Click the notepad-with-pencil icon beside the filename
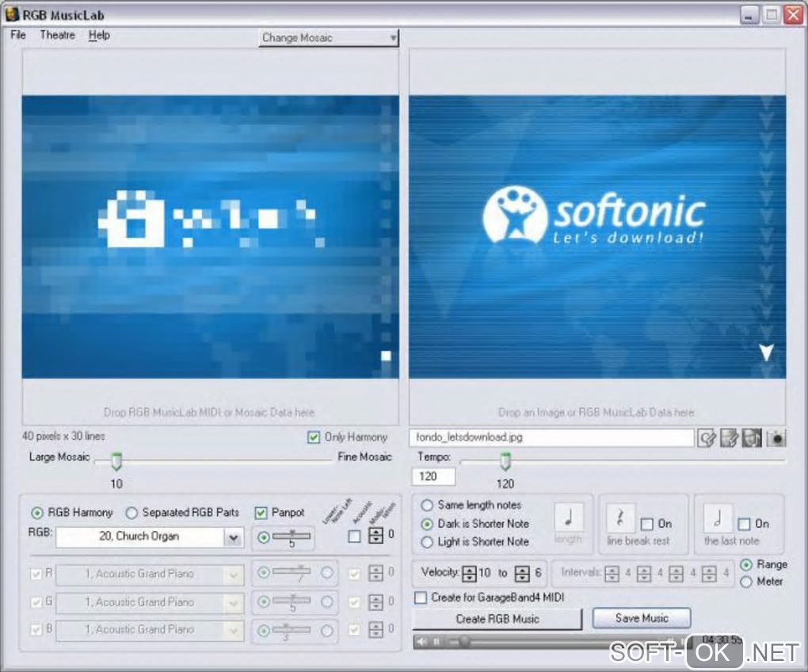 [730, 438]
